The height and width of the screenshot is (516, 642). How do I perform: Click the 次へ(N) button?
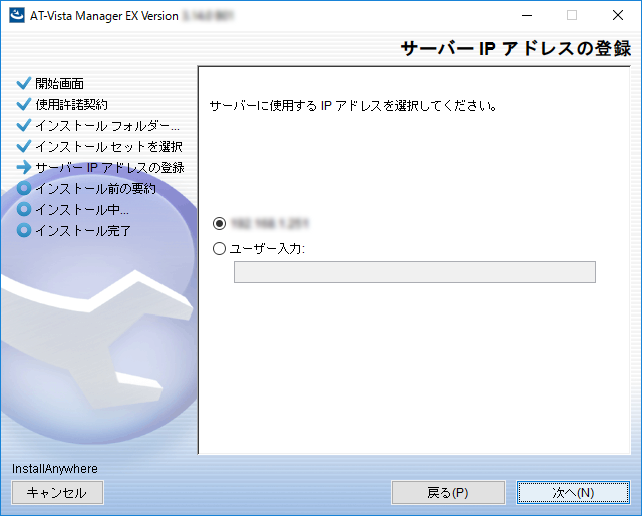tap(573, 492)
